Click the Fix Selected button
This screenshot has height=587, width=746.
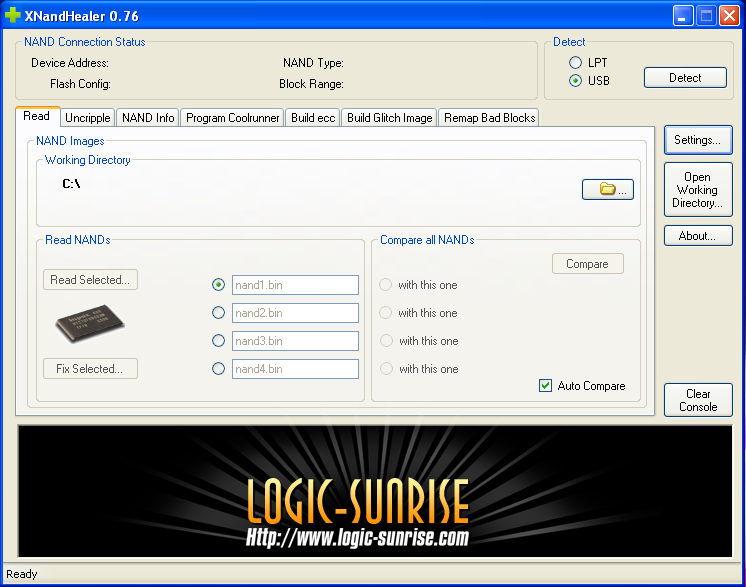90,369
